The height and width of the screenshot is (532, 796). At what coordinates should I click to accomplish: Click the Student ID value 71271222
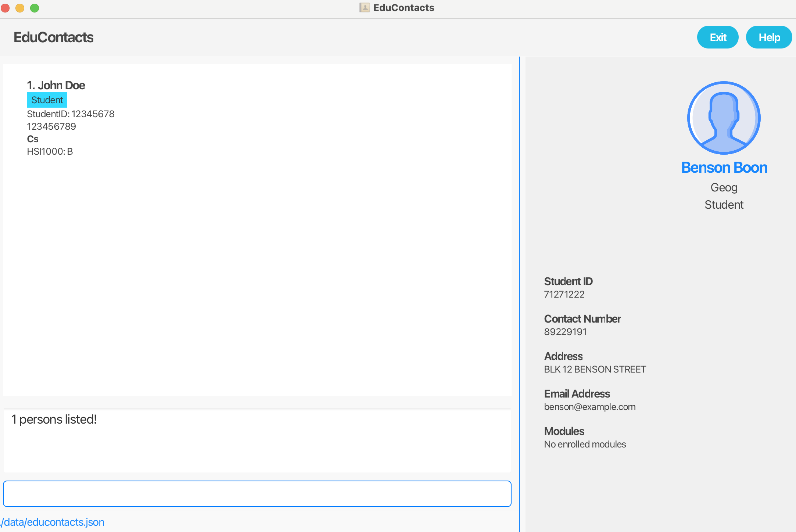pyautogui.click(x=564, y=294)
